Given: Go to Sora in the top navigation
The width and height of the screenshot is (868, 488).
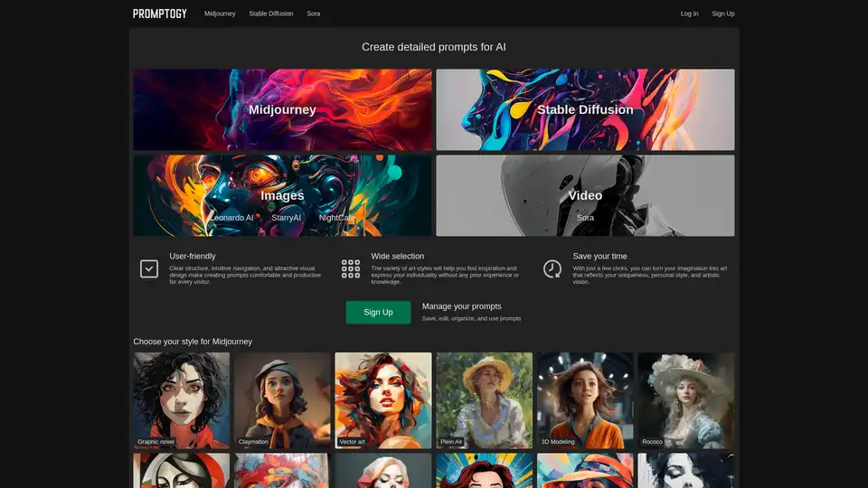Looking at the screenshot, I should point(313,14).
